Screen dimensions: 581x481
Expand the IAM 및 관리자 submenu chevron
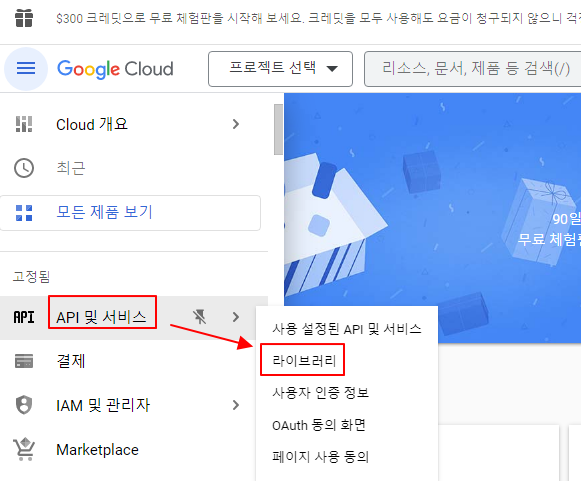(236, 405)
